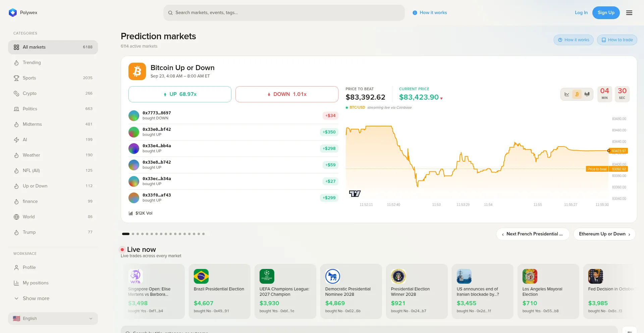Image resolution: width=644 pixels, height=333 pixels.
Task: Click the WTA logo on the Singapore Open card
Action: pos(136,276)
